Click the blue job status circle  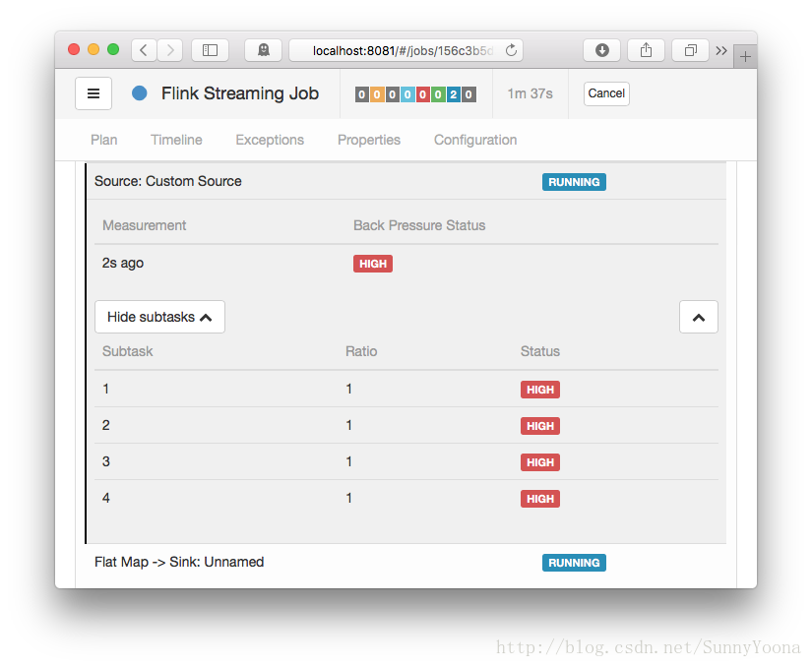140,93
